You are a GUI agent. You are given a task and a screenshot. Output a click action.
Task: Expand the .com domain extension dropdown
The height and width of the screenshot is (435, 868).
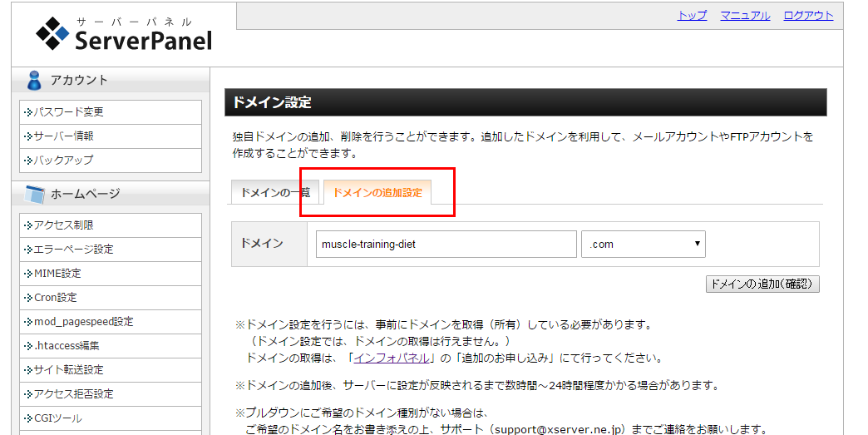644,244
